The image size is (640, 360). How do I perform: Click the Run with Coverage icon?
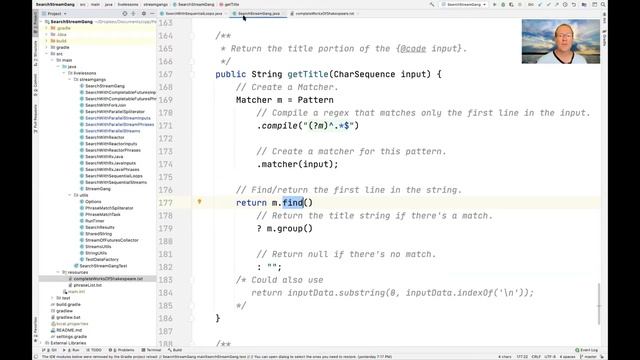511,4
